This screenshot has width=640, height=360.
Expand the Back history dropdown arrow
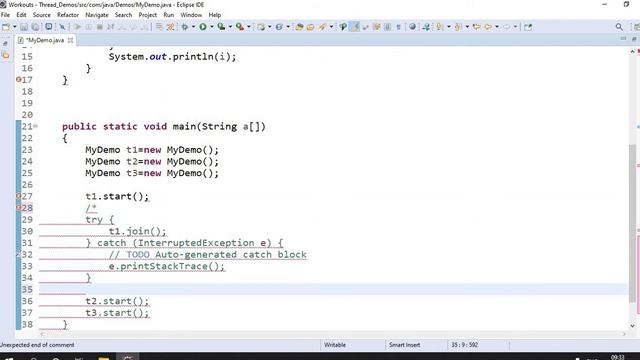coord(496,27)
